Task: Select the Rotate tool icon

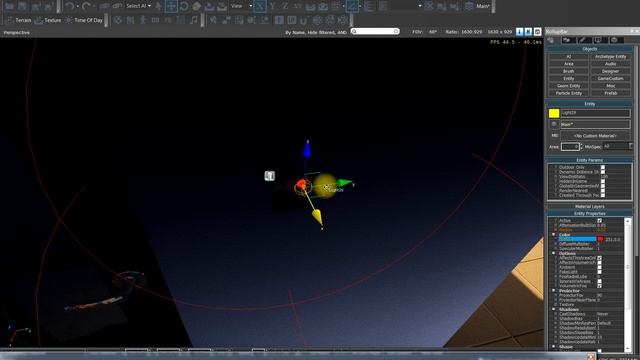Action: click(184, 6)
